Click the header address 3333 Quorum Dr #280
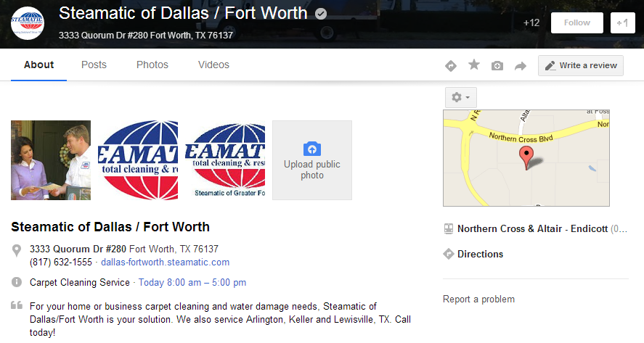 point(145,36)
